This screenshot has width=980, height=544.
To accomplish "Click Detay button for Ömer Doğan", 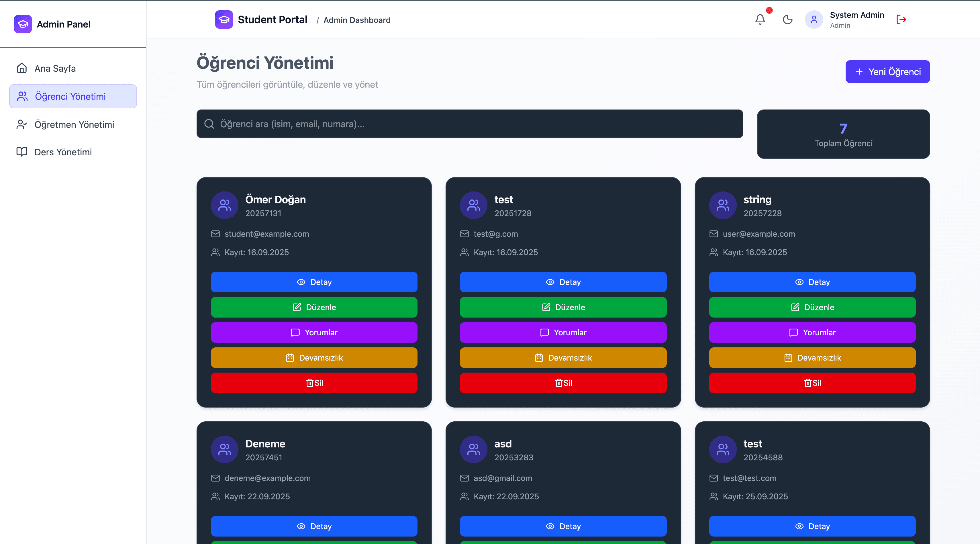I will pyautogui.click(x=314, y=282).
